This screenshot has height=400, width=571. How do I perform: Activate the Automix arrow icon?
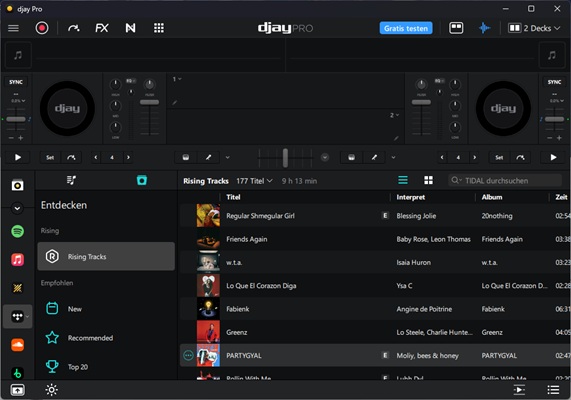[74, 28]
